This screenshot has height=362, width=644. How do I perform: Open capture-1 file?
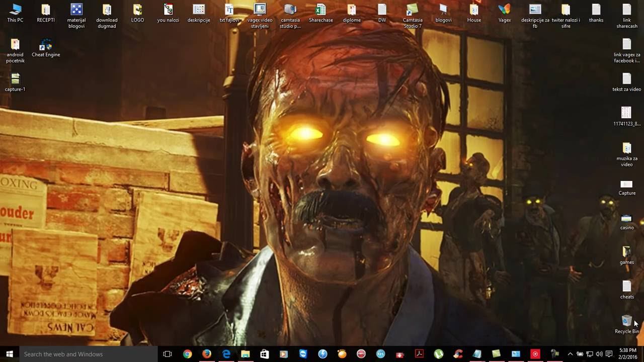[15, 82]
